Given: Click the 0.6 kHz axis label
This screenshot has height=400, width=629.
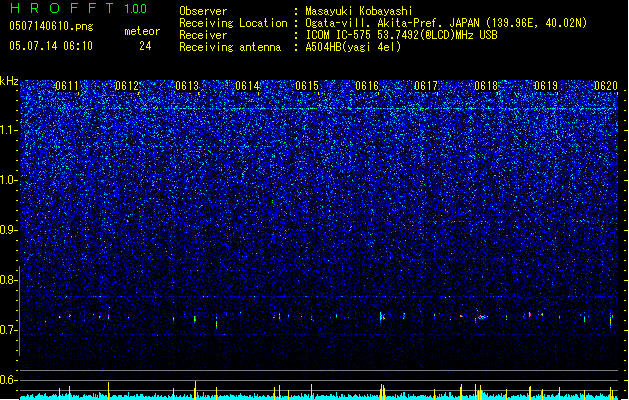Looking at the screenshot, I should point(9,380).
